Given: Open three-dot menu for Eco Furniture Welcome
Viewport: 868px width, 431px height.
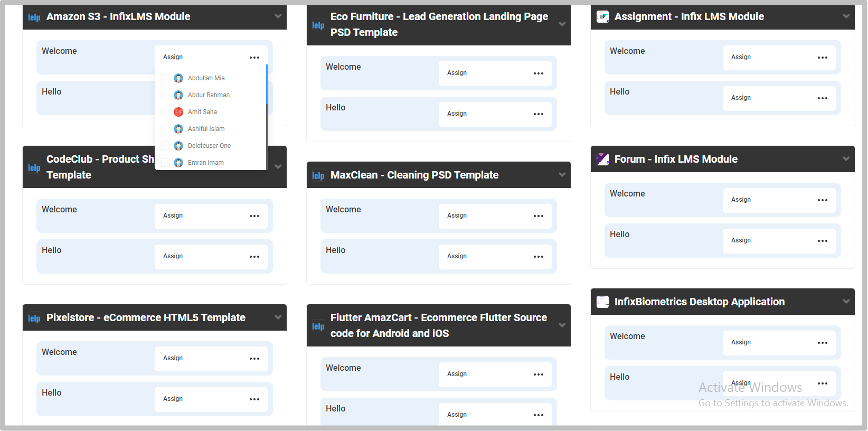Looking at the screenshot, I should [x=539, y=73].
